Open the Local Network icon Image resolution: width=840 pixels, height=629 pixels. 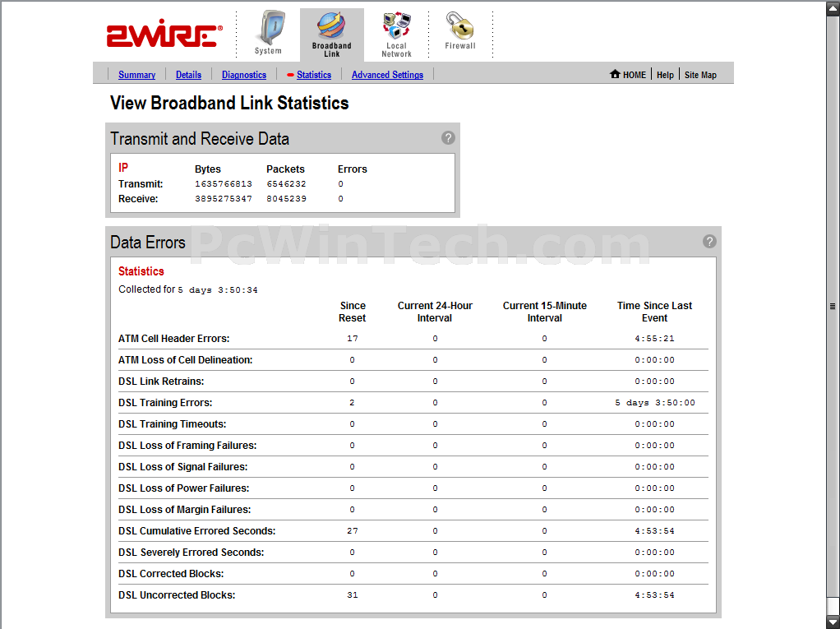(396, 29)
